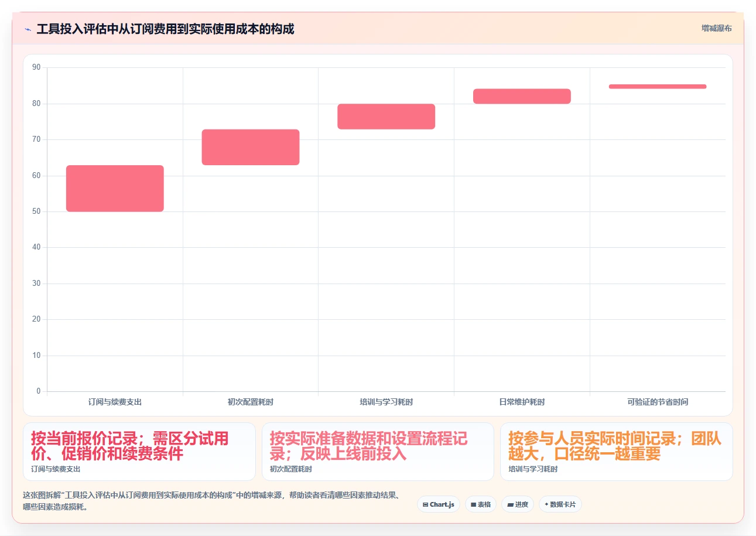This screenshot has width=756, height=536.
Task: Click the x-axis label 初次配置耗时
Action: pos(251,402)
